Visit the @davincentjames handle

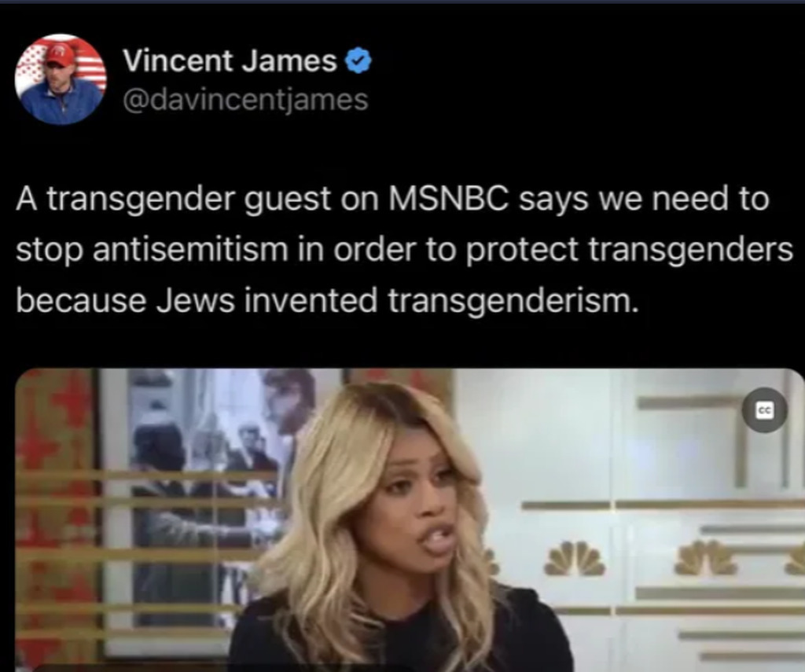coord(245,99)
